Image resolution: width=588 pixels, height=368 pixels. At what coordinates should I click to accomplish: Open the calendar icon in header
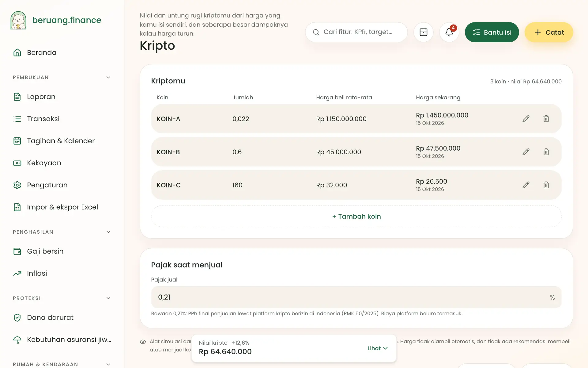pos(424,32)
